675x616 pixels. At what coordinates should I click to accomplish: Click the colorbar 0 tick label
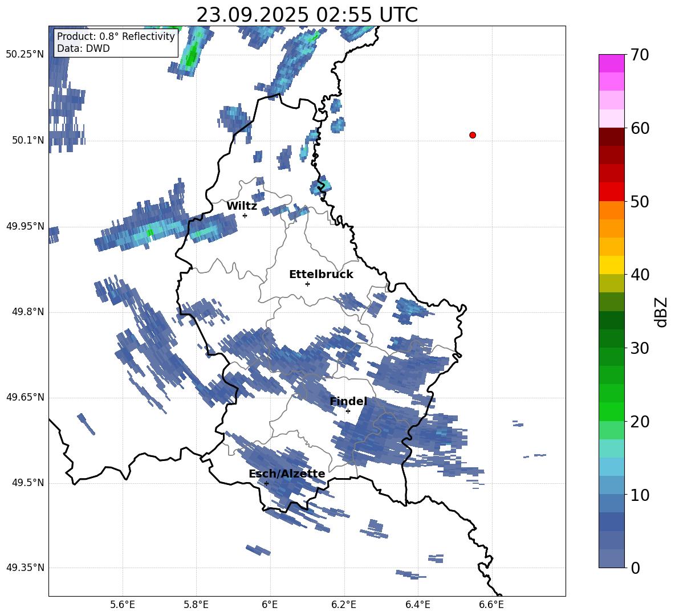636,568
